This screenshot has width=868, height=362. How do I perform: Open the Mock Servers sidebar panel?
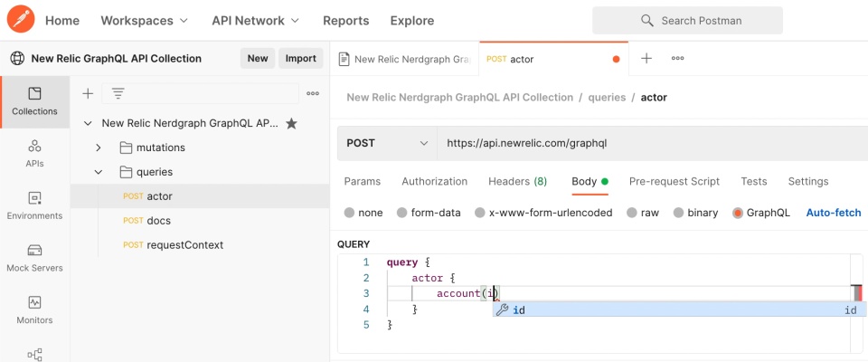click(x=35, y=258)
